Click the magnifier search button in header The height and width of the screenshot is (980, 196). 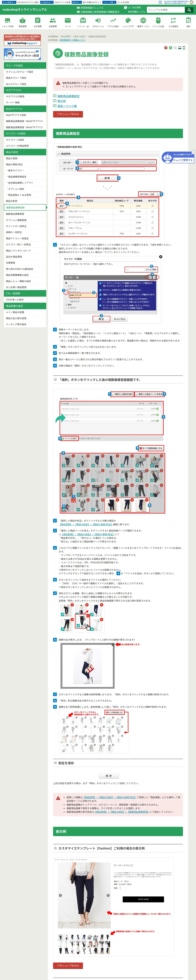pyautogui.click(x=189, y=10)
